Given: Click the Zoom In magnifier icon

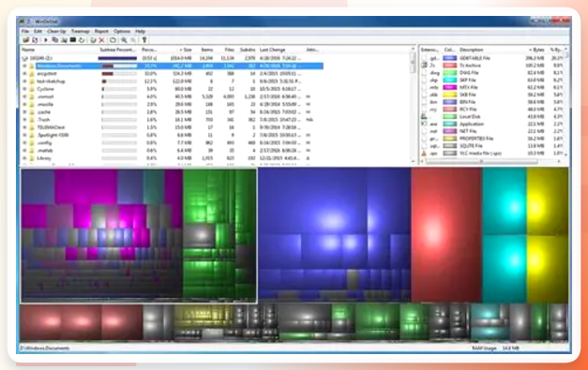Looking at the screenshot, I should (124, 40).
